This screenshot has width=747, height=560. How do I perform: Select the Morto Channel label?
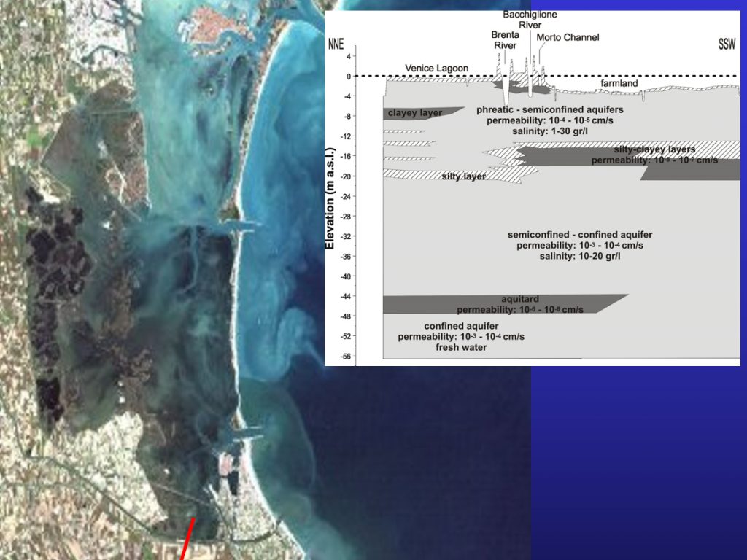pos(568,37)
